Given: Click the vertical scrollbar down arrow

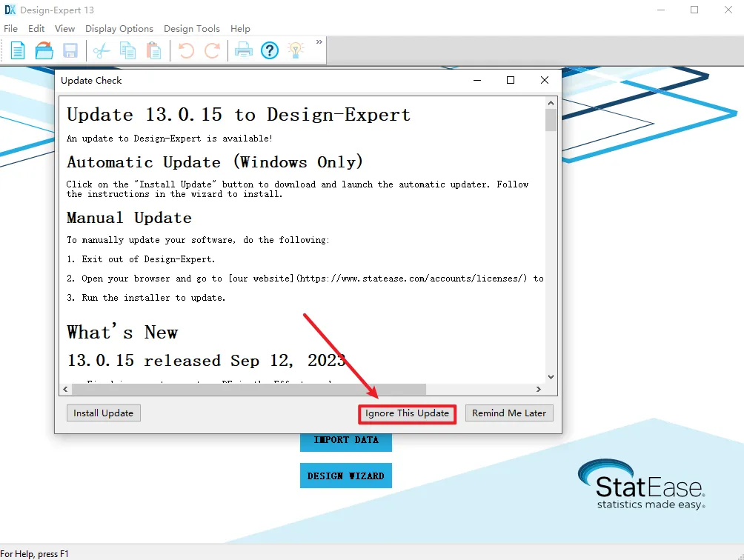Looking at the screenshot, I should click(551, 378).
